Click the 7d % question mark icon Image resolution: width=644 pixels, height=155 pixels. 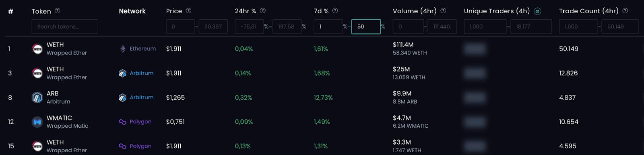(335, 11)
